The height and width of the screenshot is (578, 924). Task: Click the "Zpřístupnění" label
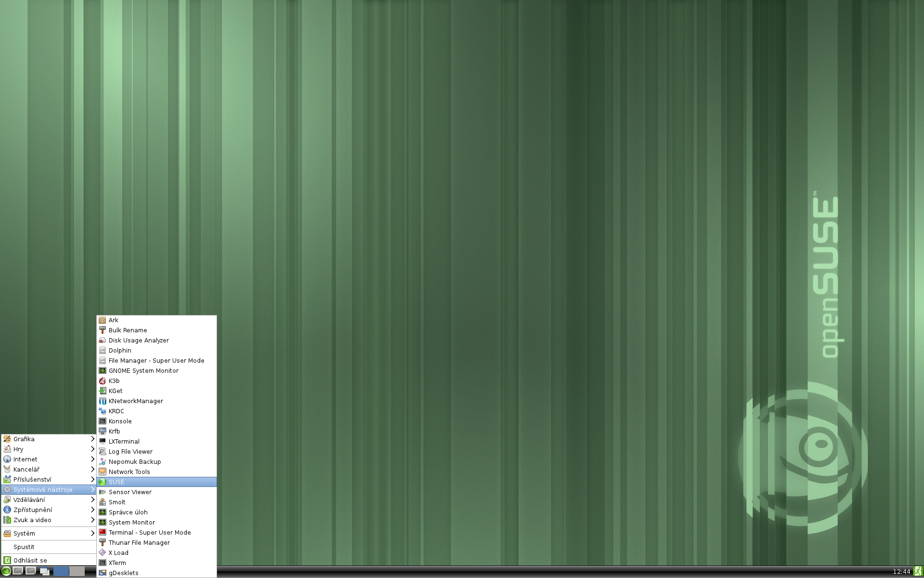coord(33,510)
